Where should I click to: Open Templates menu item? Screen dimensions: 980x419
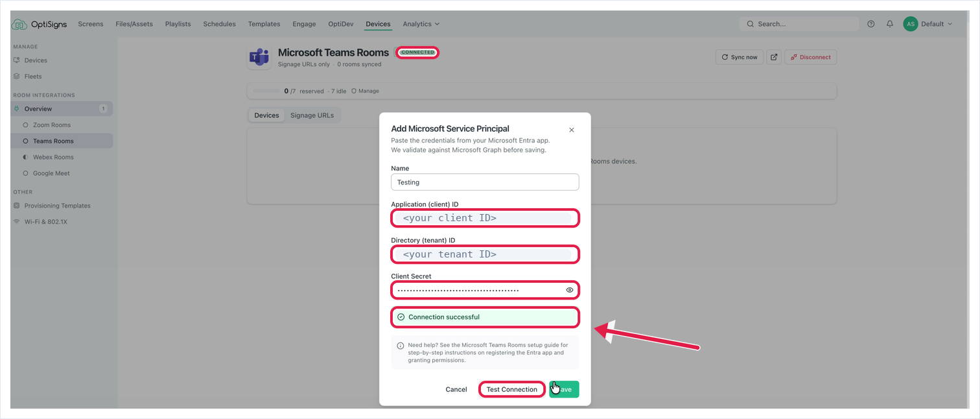pyautogui.click(x=264, y=24)
